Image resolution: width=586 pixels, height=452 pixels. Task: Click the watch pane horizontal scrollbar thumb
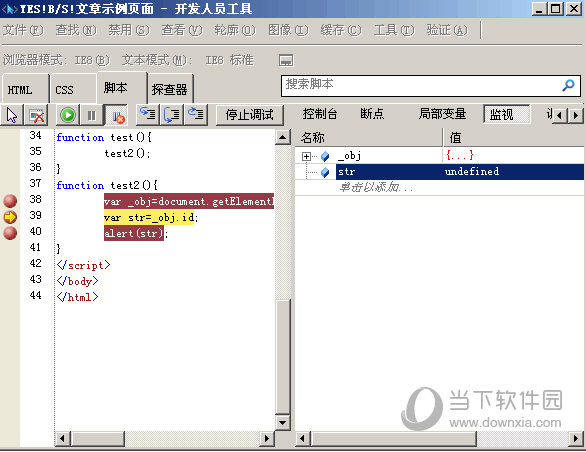(x=394, y=439)
